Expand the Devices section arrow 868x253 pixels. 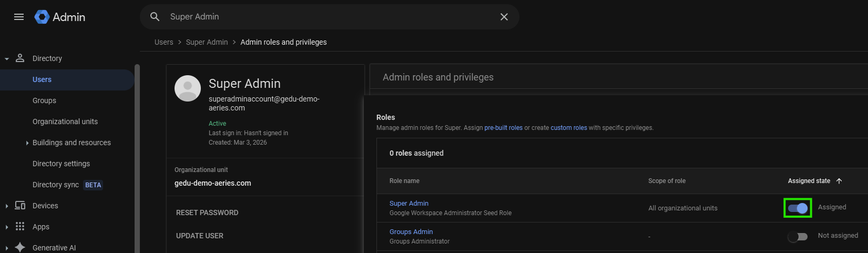(x=7, y=206)
